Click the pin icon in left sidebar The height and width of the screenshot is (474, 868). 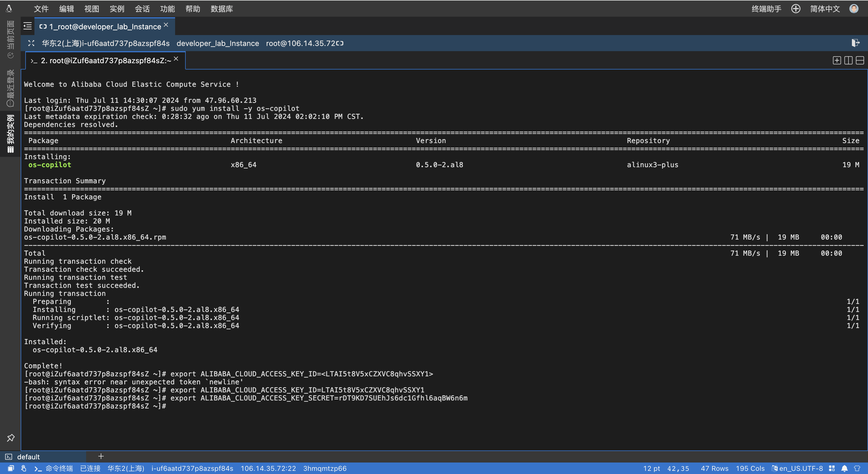pos(10,438)
